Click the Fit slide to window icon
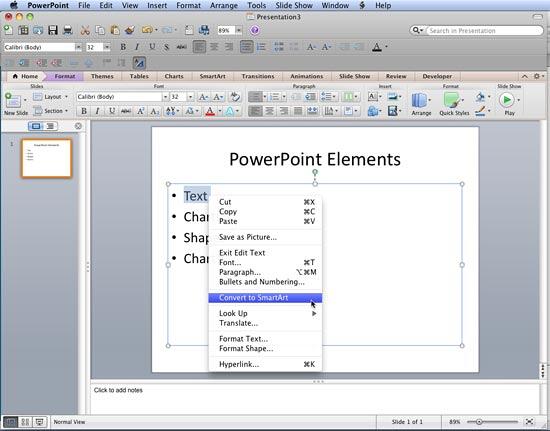The image size is (550, 431). tap(529, 422)
